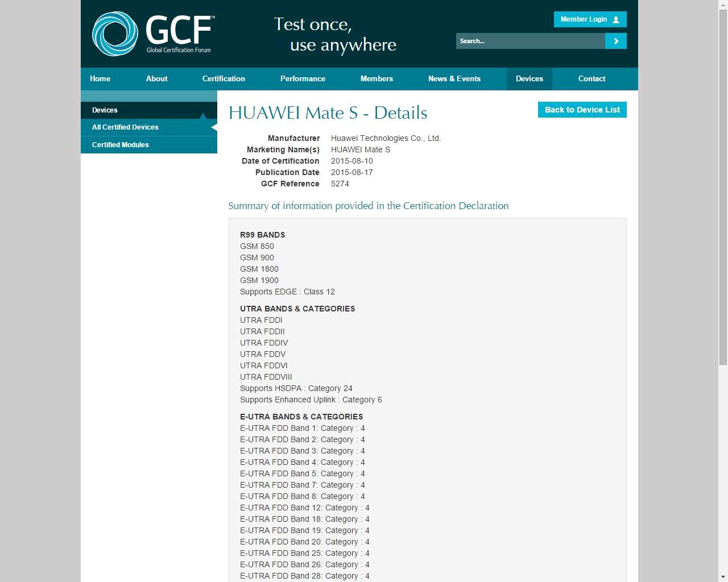Click E-UTRA FDD Band 4 entry
This screenshot has width=728, height=582.
point(303,462)
